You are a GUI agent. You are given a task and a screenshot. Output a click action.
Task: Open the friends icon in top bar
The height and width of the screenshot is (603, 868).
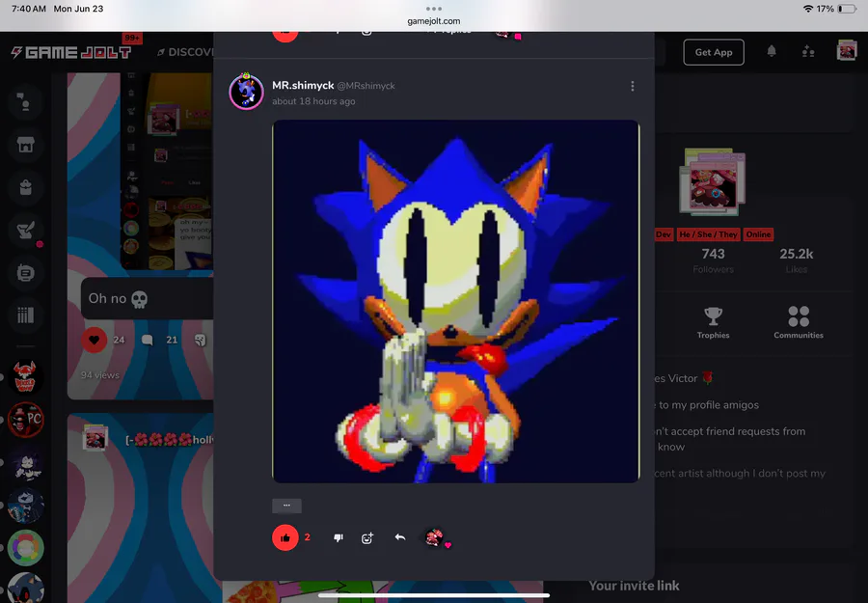coord(808,51)
